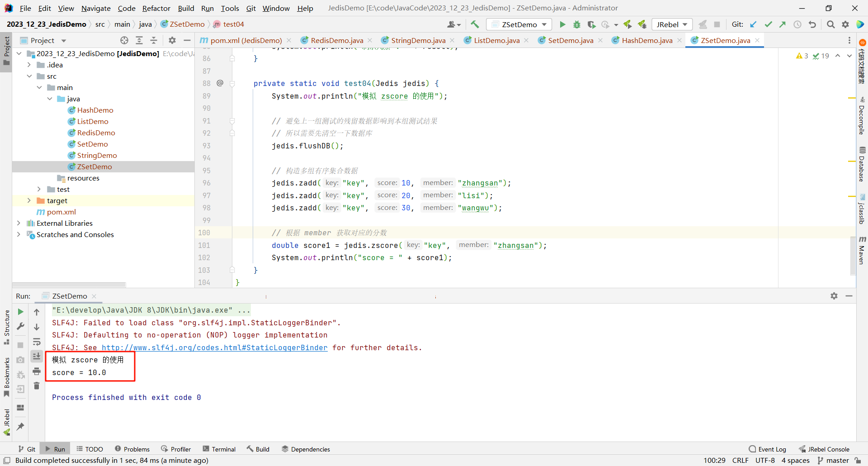
Task: Toggle the Structure tool window
Action: coord(6,327)
